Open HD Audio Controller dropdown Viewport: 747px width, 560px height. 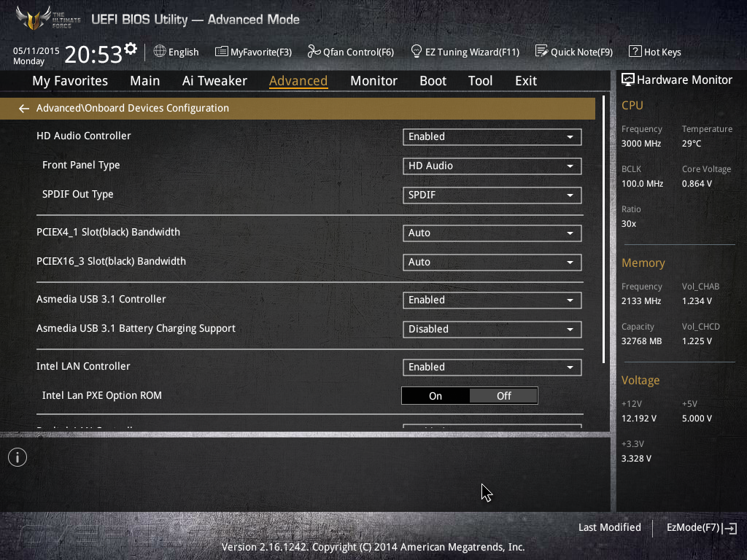[492, 136]
